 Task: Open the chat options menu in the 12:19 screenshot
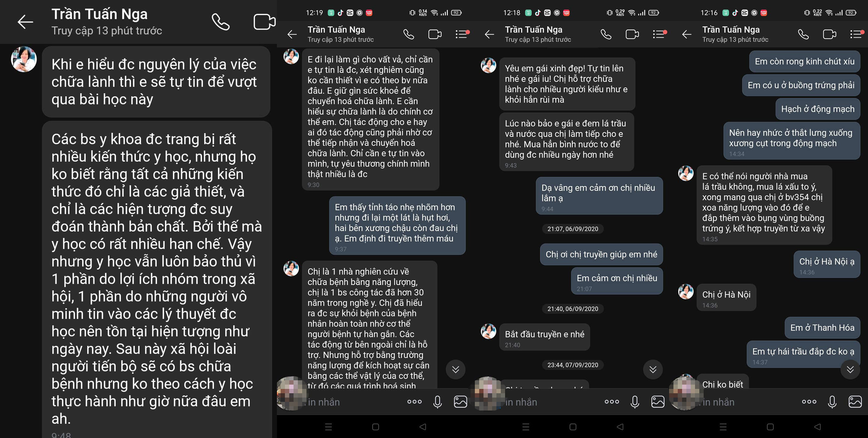462,34
